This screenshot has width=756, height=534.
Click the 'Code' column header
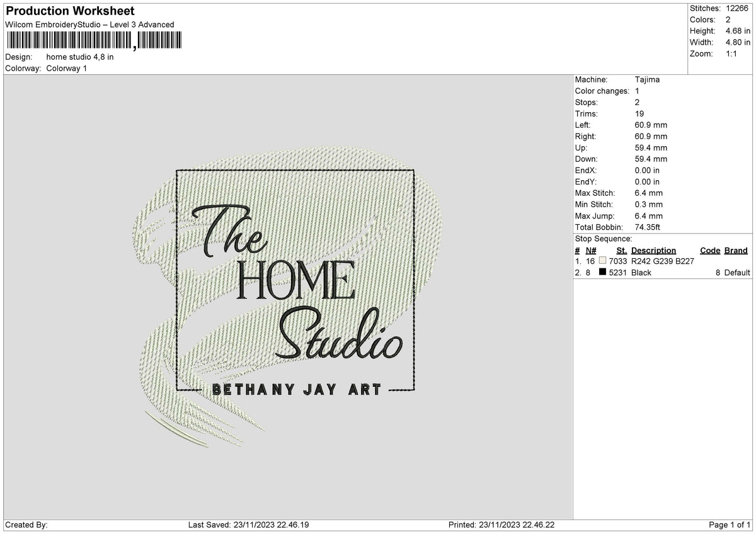coord(710,250)
